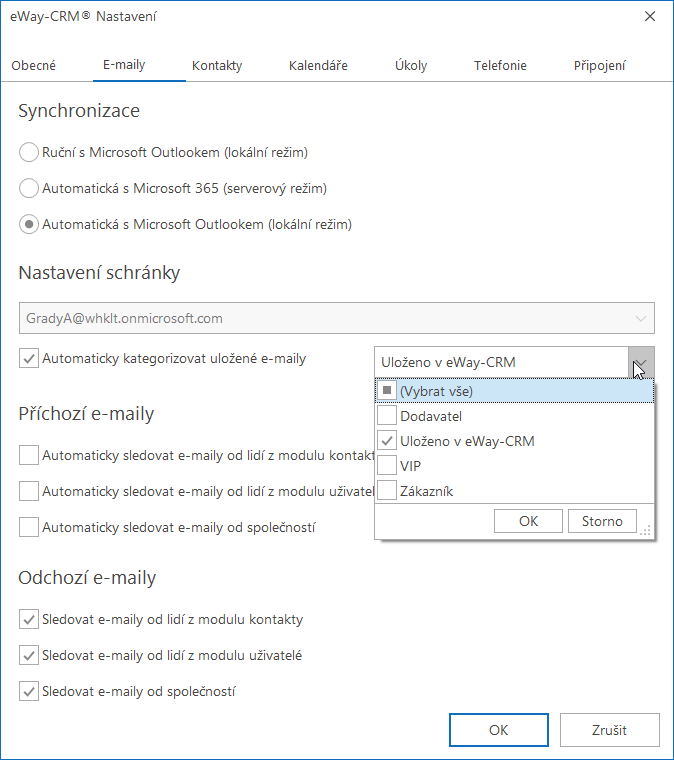Click the Uloženo v eWay-CRM combo field

tap(502, 362)
